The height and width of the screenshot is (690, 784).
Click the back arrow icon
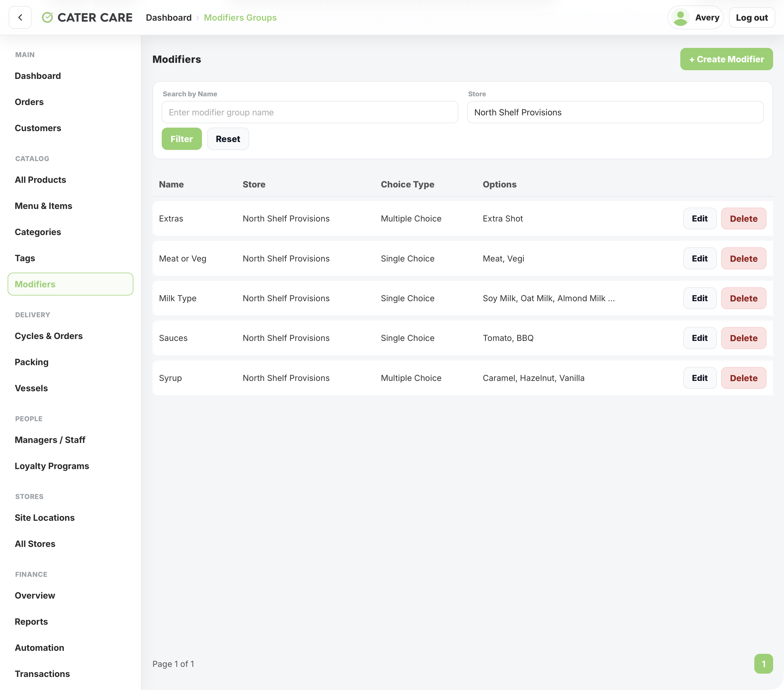[x=20, y=18]
